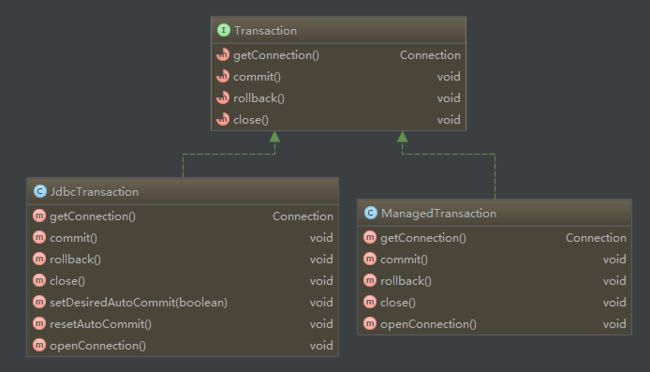
Task: Select close() in the Transaction node
Action: pos(251,120)
